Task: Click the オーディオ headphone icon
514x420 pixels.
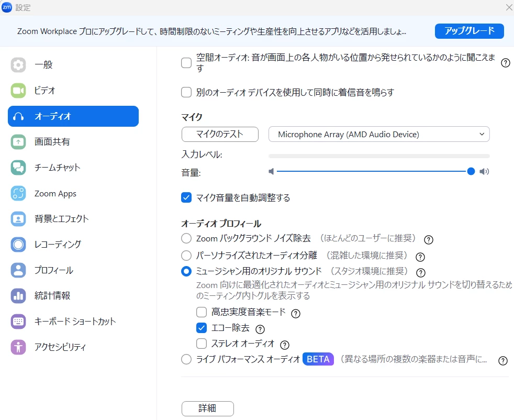Action: [18, 116]
